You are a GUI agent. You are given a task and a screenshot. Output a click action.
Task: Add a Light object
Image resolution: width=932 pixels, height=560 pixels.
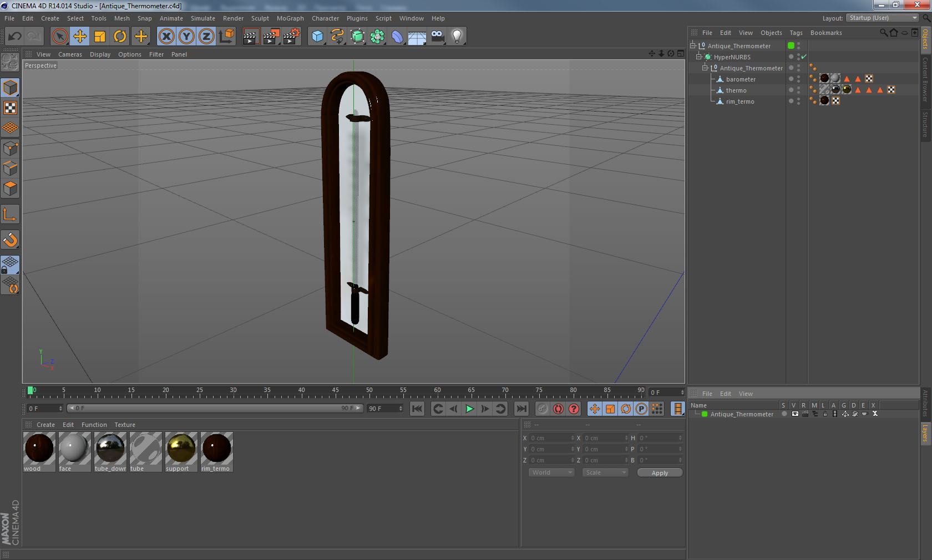point(457,37)
